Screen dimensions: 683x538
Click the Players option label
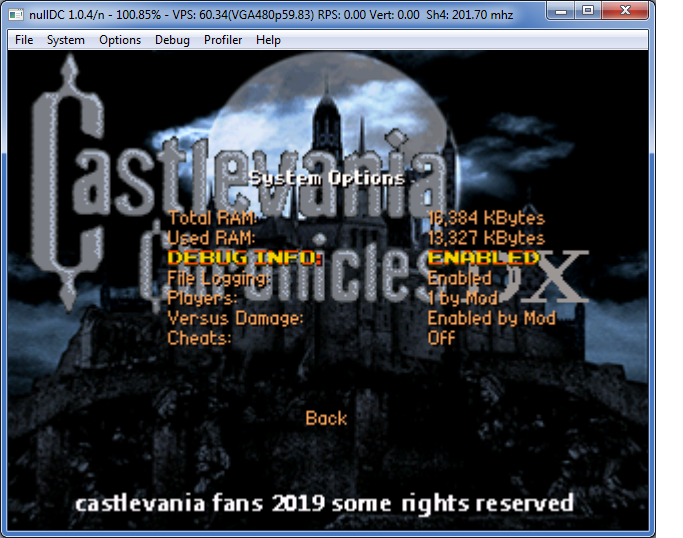203,298
